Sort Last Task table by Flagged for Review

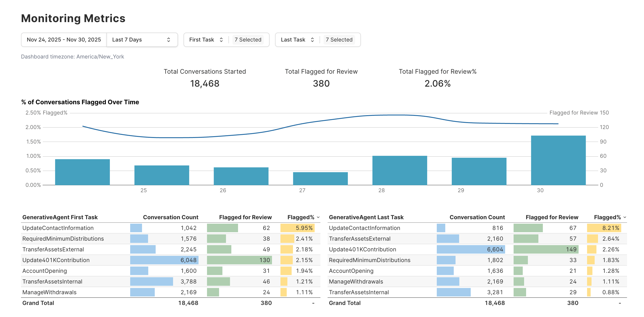tap(552, 217)
